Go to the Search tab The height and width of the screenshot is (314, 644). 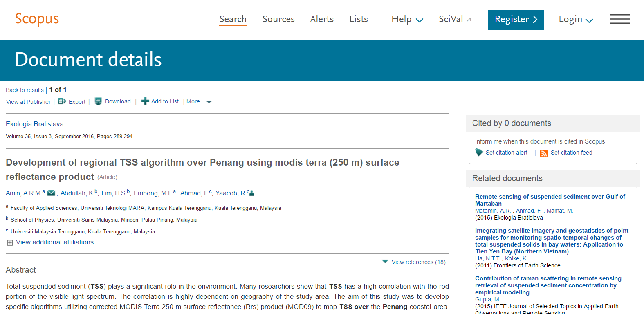tap(233, 19)
